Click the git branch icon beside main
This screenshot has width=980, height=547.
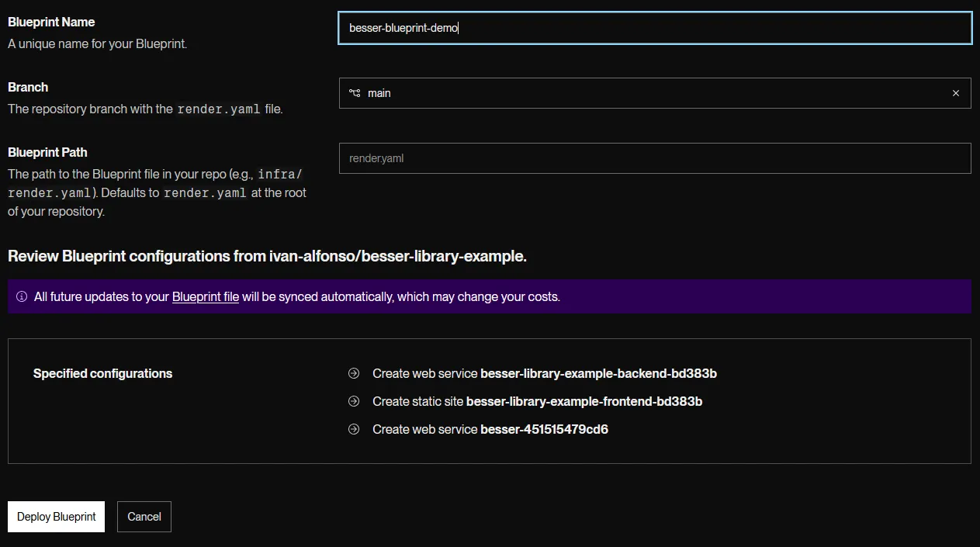(x=355, y=93)
